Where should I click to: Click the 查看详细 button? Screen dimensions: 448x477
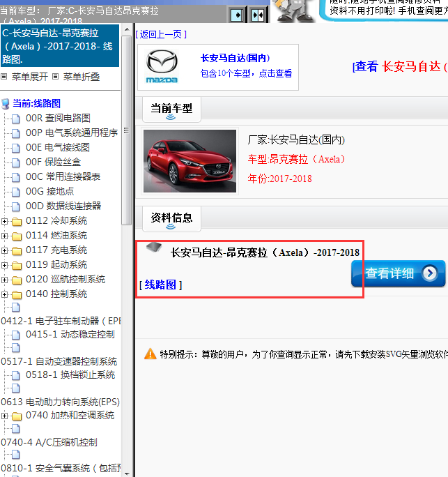[x=398, y=273]
